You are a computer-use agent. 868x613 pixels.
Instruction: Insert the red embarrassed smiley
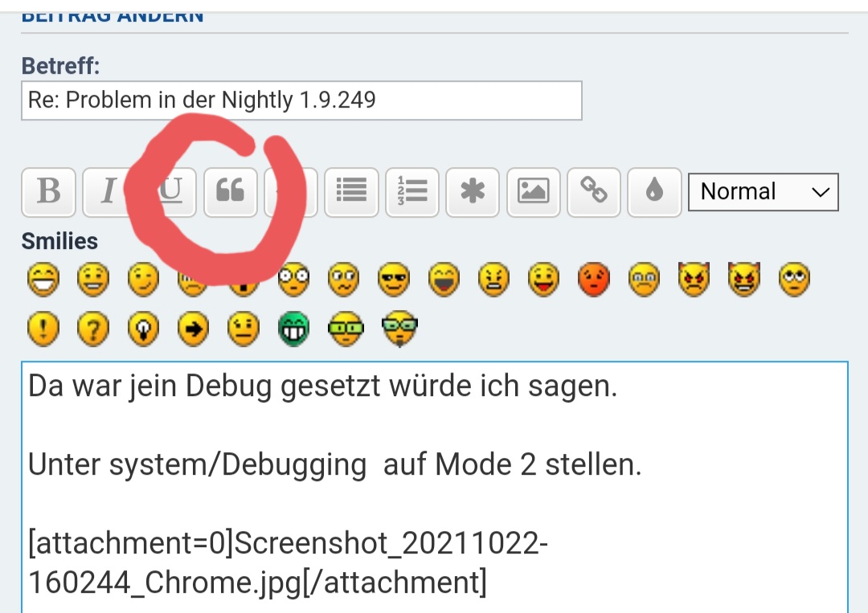(593, 280)
